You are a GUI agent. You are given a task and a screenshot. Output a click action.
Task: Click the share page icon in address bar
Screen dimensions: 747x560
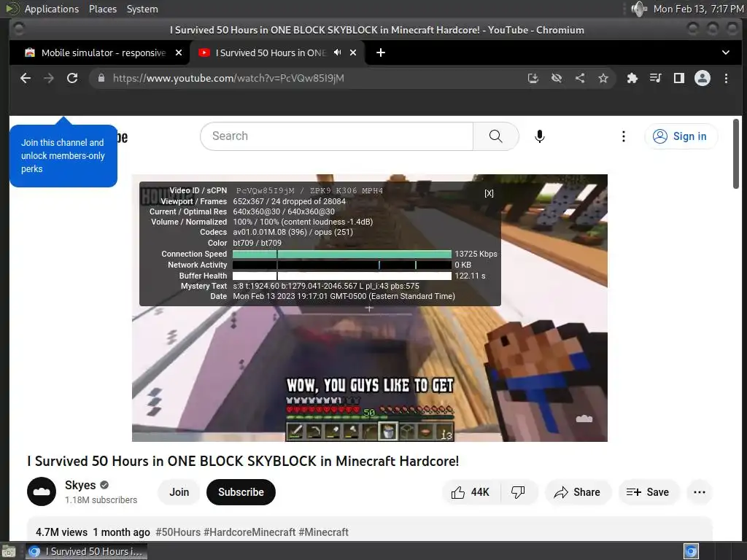[x=580, y=78]
